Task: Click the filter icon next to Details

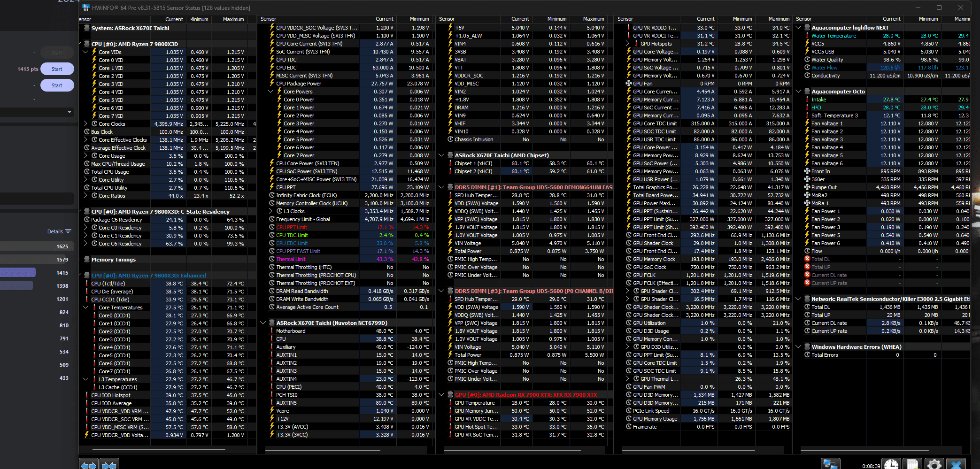Action: click(x=68, y=231)
